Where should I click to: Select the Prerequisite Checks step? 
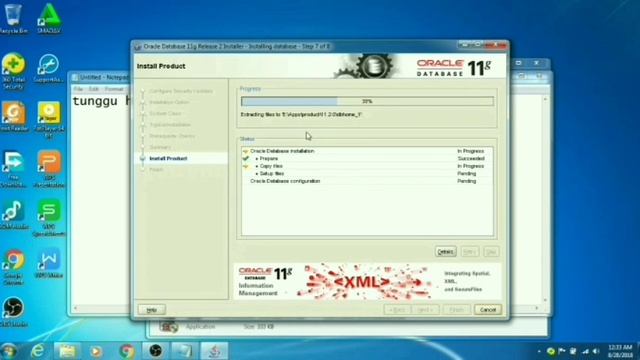[x=172, y=136]
